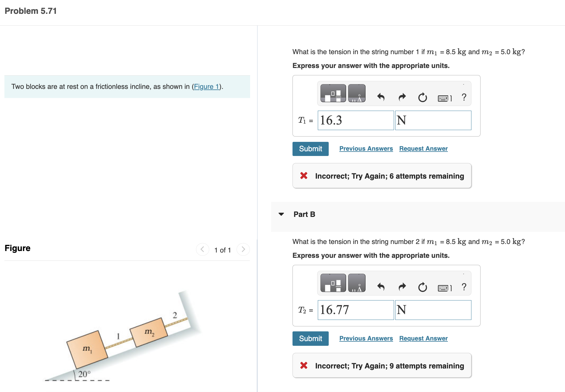Redo the entry in Part A answer box
Screen dimensions: 565x392
click(402, 97)
